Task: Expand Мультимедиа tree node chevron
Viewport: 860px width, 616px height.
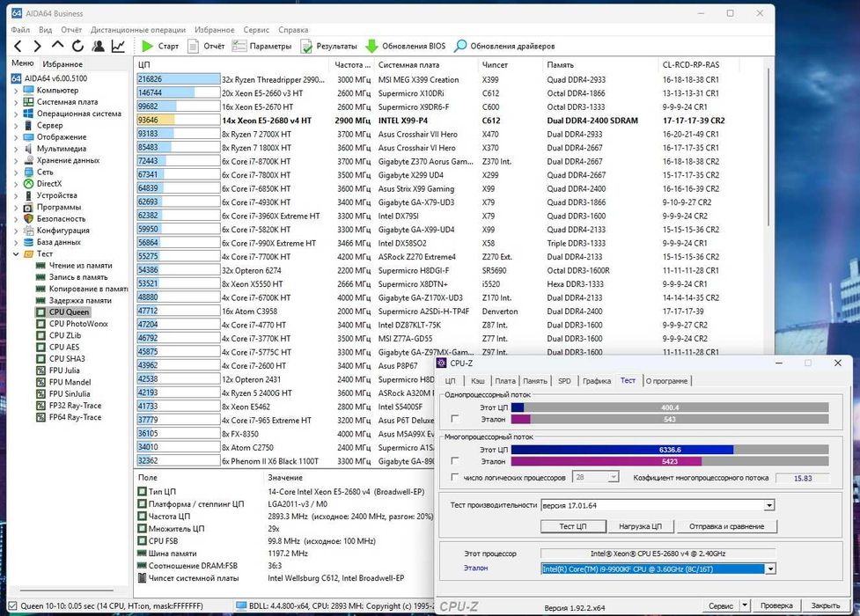Action: click(16, 149)
